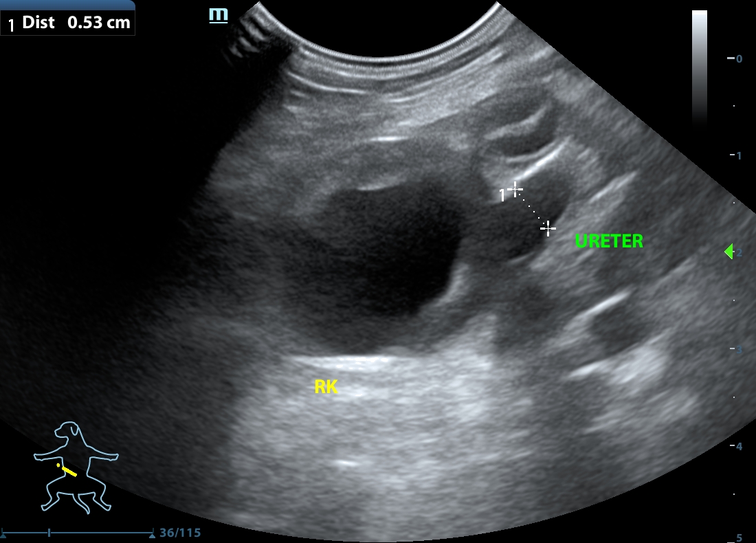Click the green focal zone arrow
Viewport: 756px width, 543px height.
[x=729, y=252]
